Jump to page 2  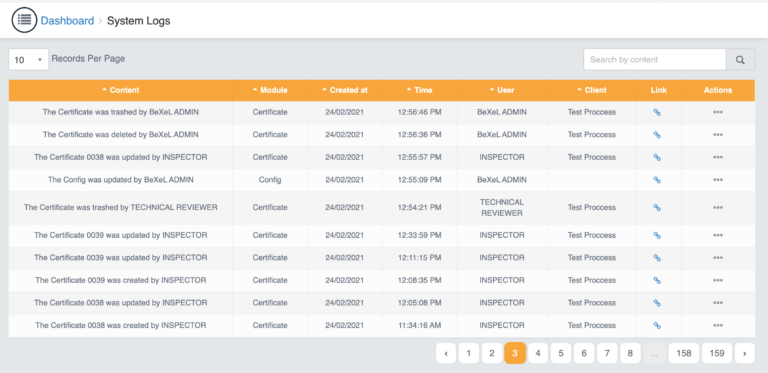click(492, 353)
